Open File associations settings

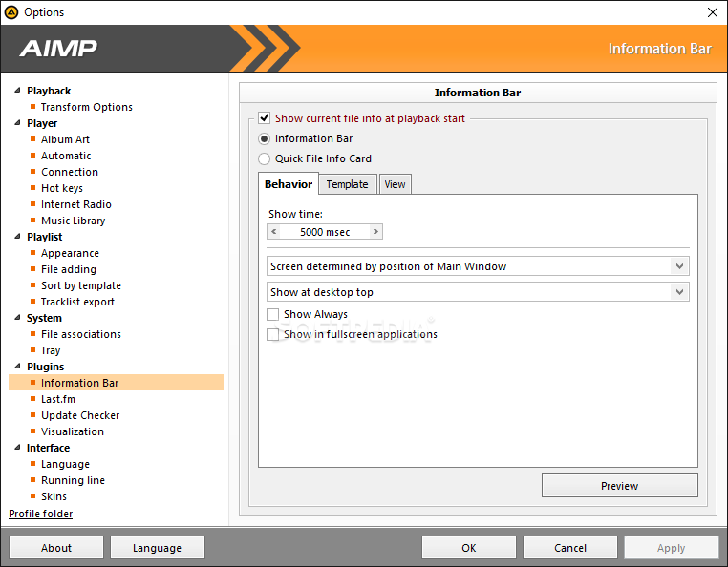click(81, 334)
